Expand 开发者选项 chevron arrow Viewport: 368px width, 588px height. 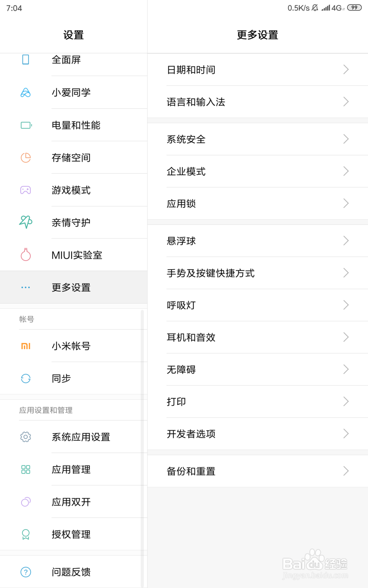(346, 434)
